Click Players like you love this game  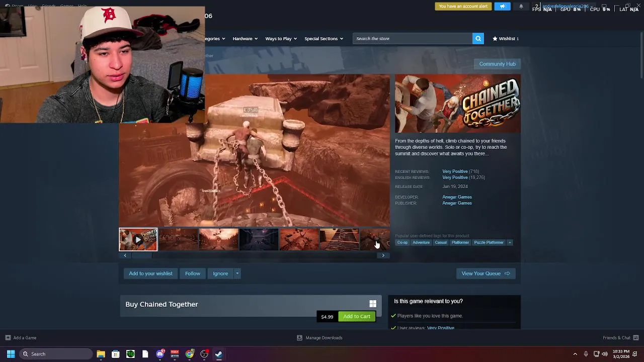[430, 316]
